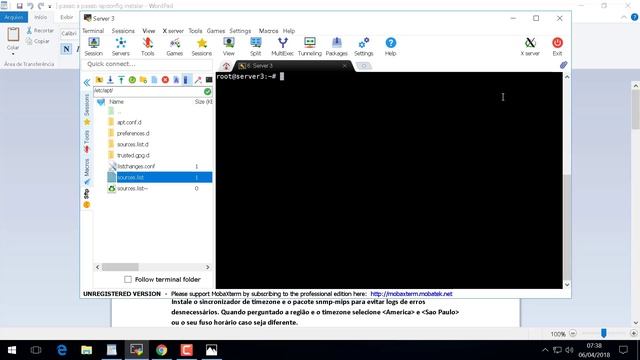Open Action Center notification icon
This screenshot has height=360, width=640.
[623, 350]
